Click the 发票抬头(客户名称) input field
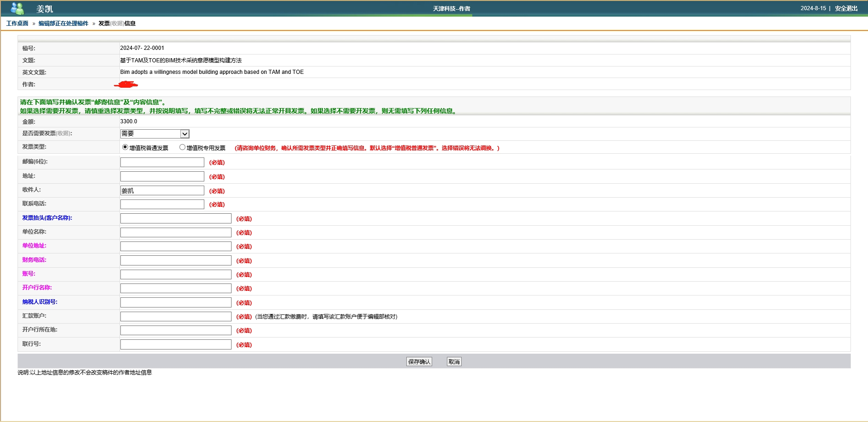868x422 pixels. click(176, 218)
